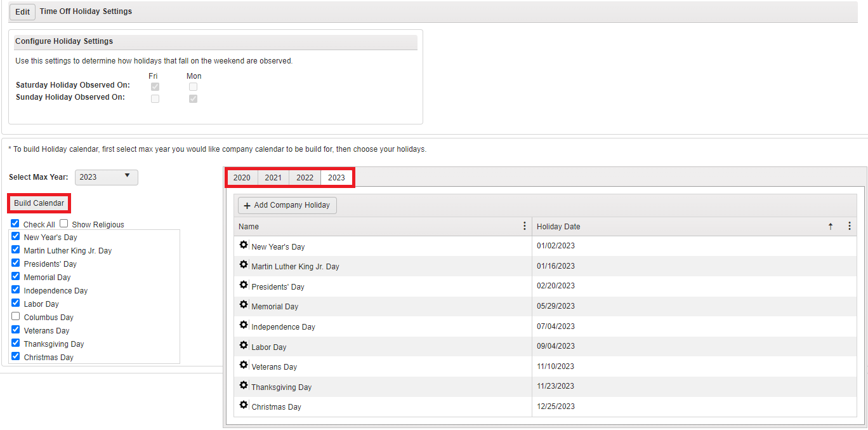
Task: Click the Build Calendar button
Action: point(39,203)
